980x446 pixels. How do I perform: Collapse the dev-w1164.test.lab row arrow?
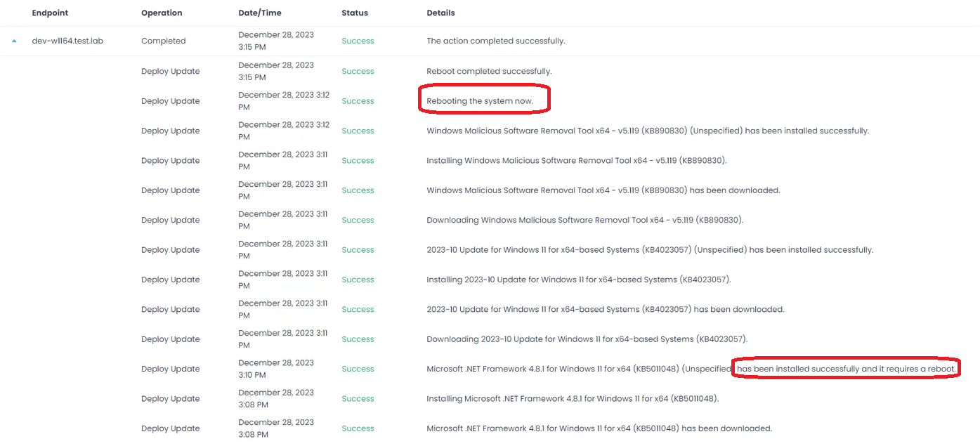click(x=14, y=41)
